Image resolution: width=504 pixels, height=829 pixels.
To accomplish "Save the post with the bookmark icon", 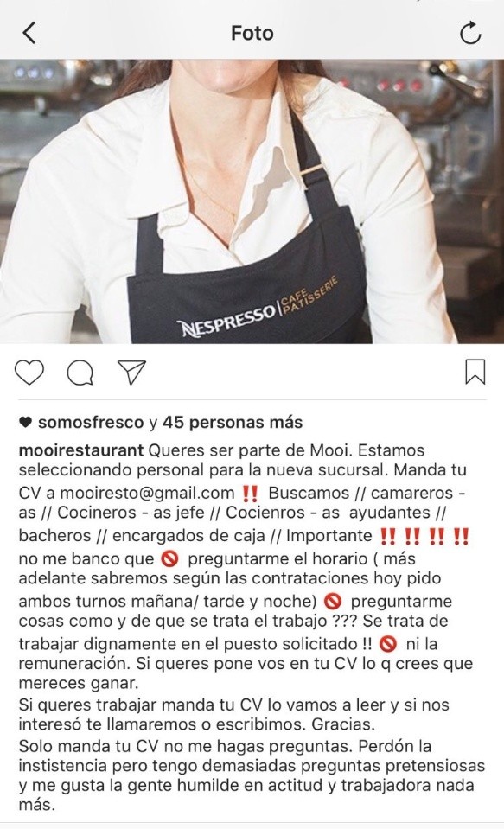I will coord(475,372).
